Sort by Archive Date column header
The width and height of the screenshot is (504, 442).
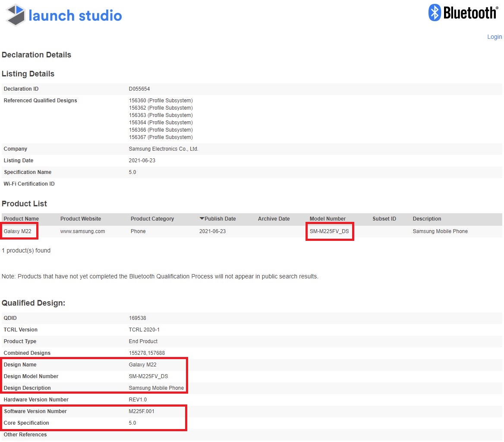click(x=274, y=219)
